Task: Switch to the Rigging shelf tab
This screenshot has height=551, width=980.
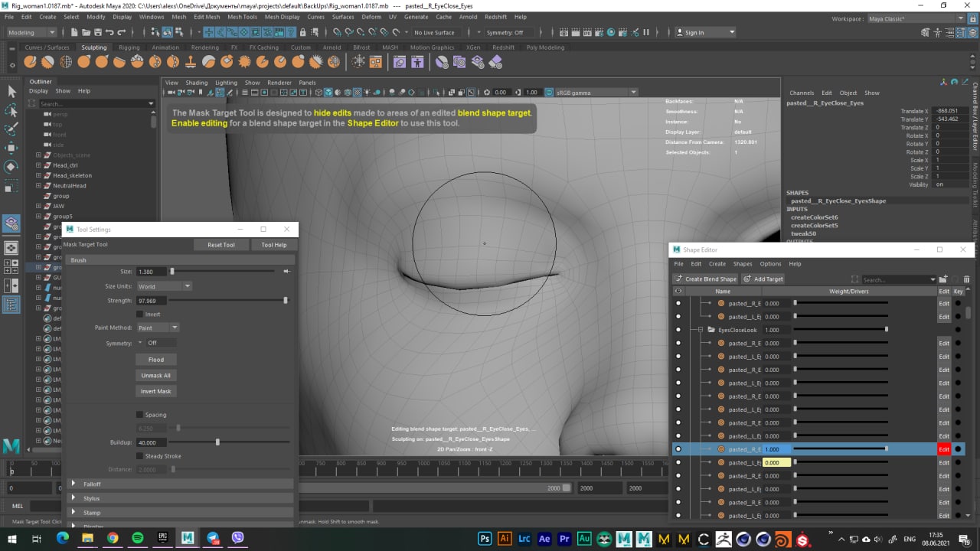Action: (129, 47)
